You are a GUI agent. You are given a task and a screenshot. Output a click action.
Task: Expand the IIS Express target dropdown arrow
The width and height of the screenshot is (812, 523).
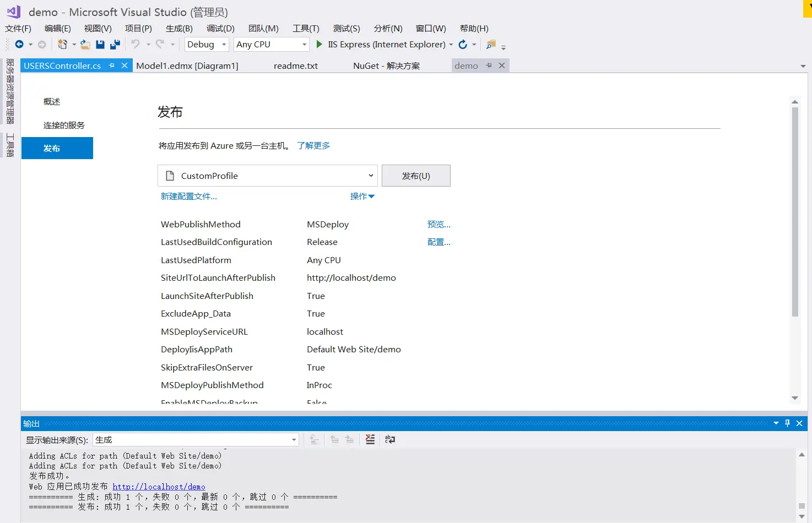pyautogui.click(x=451, y=45)
